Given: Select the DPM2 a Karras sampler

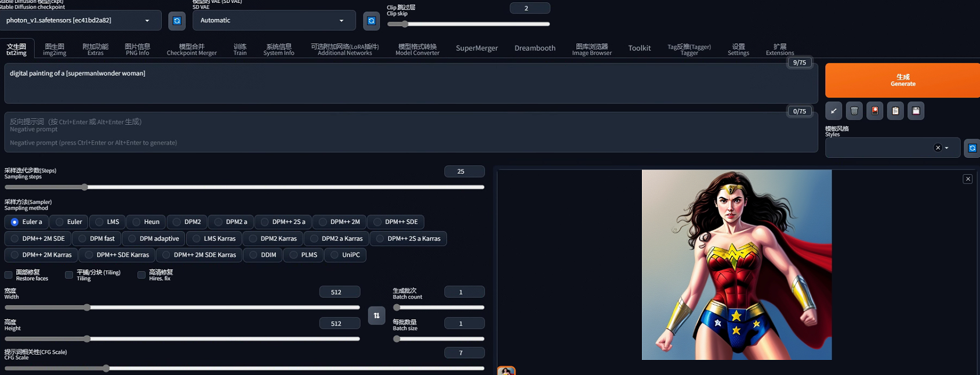Looking at the screenshot, I should (x=336, y=239).
